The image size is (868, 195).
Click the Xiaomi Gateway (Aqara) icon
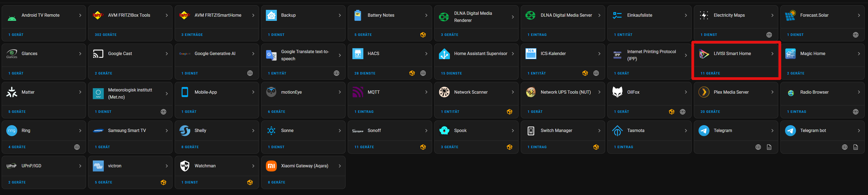(x=271, y=166)
